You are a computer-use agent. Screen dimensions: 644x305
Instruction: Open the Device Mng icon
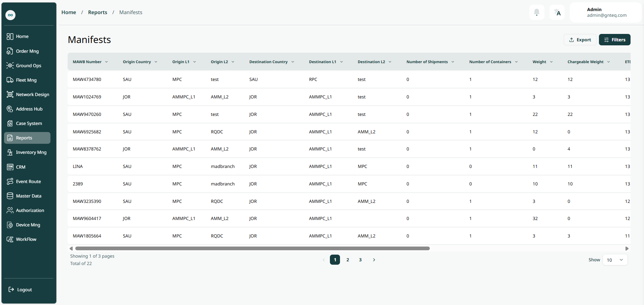[10, 225]
